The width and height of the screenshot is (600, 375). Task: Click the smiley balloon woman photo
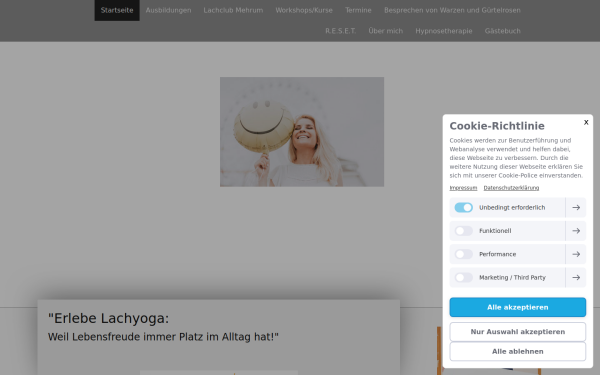pos(302,132)
